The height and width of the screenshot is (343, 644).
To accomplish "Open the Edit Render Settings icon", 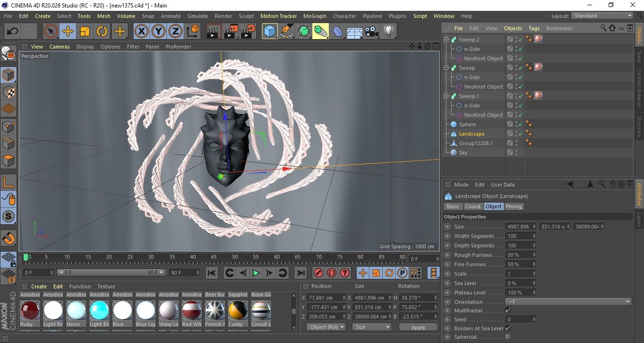I will click(x=248, y=32).
